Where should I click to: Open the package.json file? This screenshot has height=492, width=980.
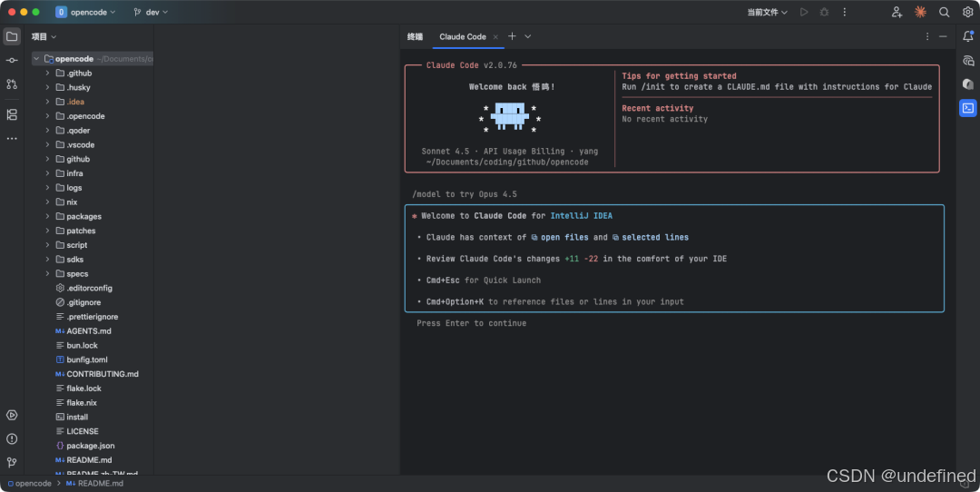pyautogui.click(x=89, y=446)
